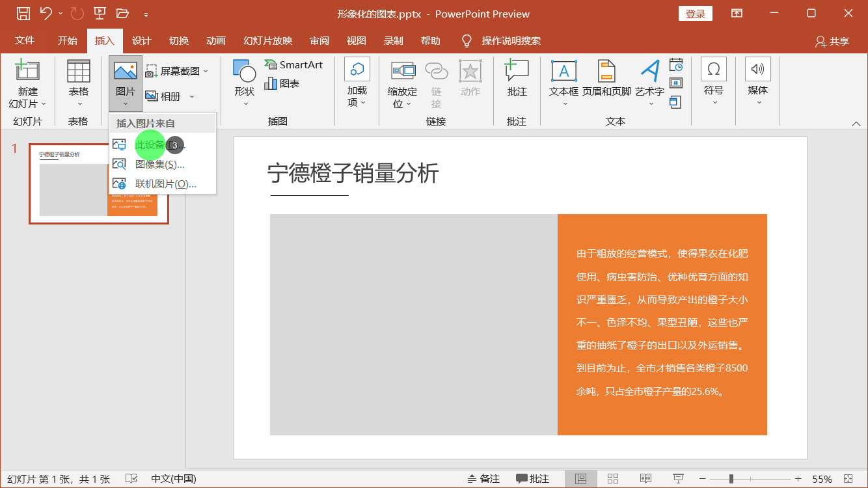Click the 共享 share button

pyautogui.click(x=832, y=41)
